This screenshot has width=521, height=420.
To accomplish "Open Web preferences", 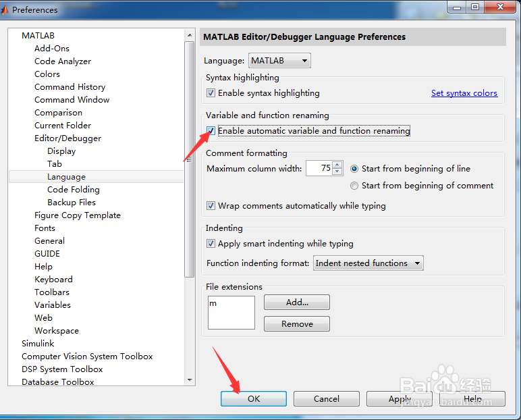I will [43, 318].
